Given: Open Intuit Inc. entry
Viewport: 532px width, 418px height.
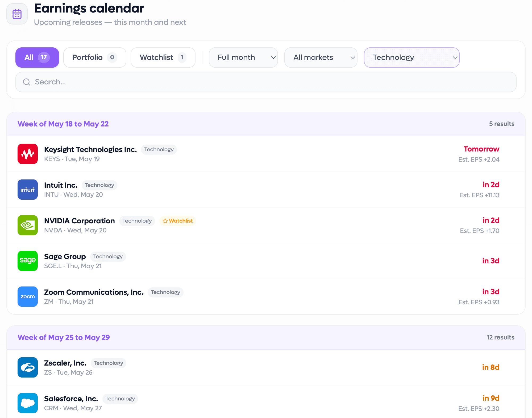Looking at the screenshot, I should (x=266, y=190).
